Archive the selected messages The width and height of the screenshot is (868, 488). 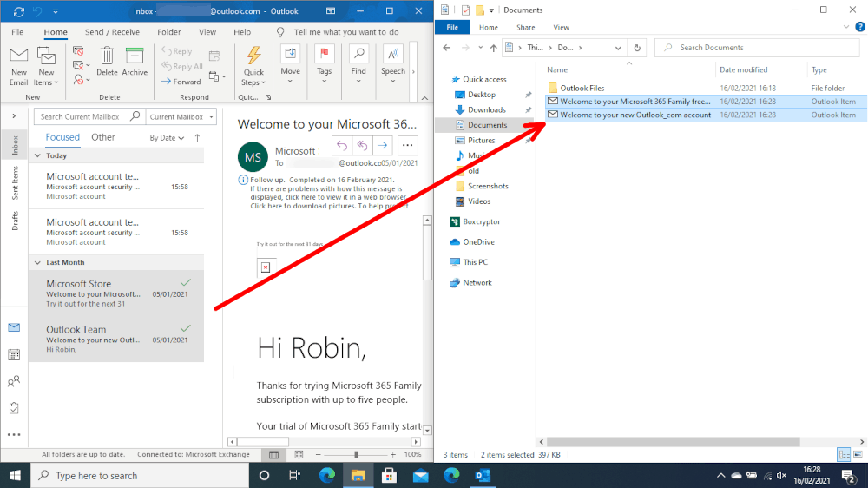[135, 62]
